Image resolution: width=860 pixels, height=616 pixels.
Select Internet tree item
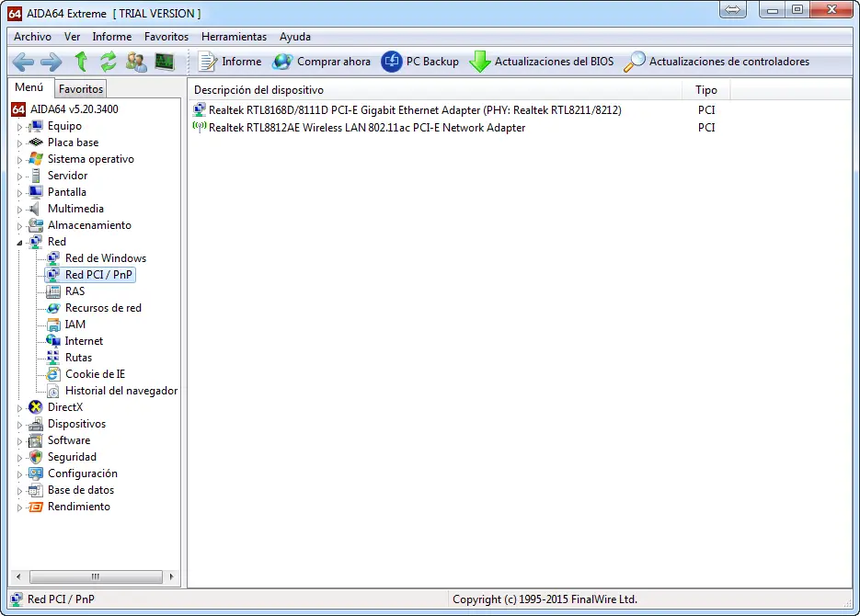84,341
